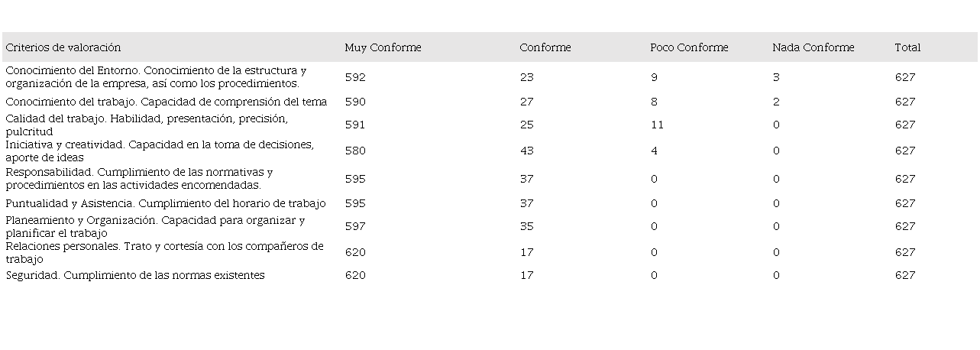This screenshot has width=980, height=350.
Task: Click the Responsabilidad criterion row label
Action: pyautogui.click(x=139, y=179)
